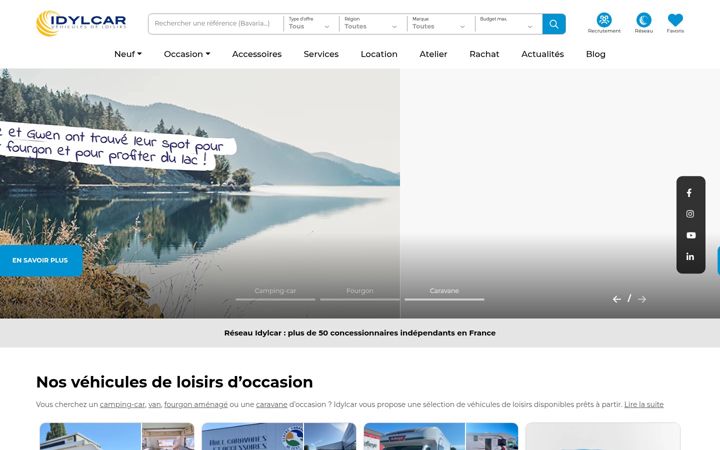Open the Instagram icon
Screen dimensions: 720x450
(690, 214)
